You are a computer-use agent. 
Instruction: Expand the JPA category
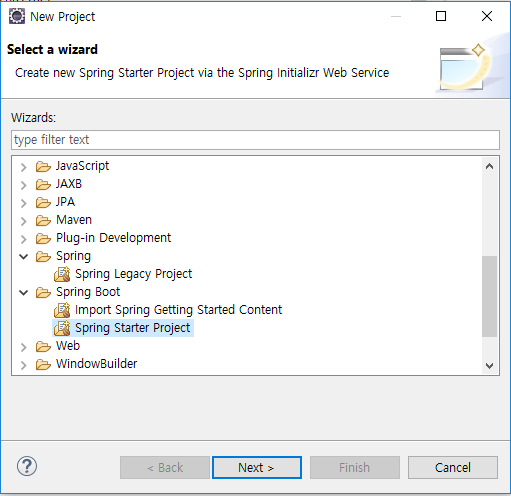(23, 203)
